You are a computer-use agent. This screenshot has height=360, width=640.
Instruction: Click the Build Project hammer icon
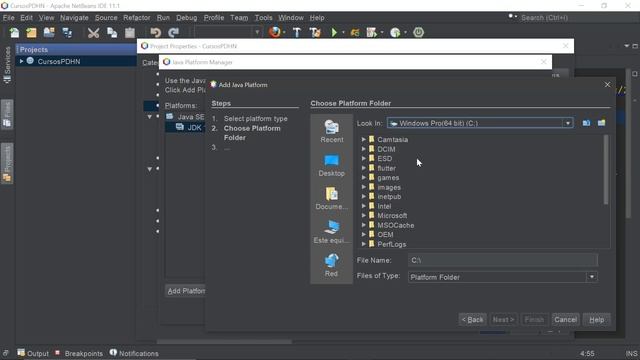pyautogui.click(x=297, y=33)
